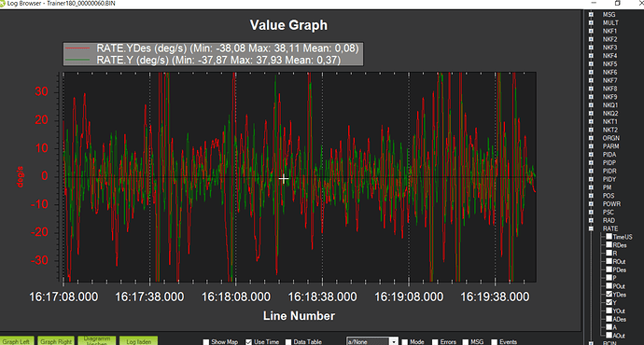Check AOut under RATE

(609, 335)
